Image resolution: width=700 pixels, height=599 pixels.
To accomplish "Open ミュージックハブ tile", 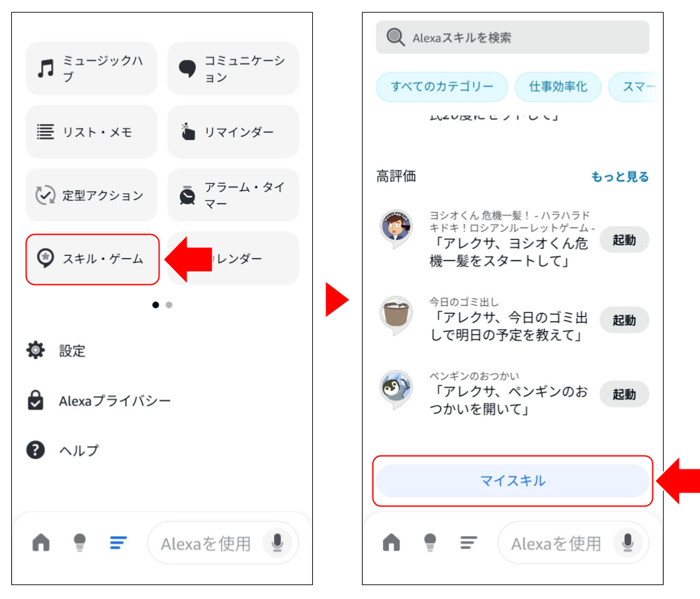I will click(91, 69).
